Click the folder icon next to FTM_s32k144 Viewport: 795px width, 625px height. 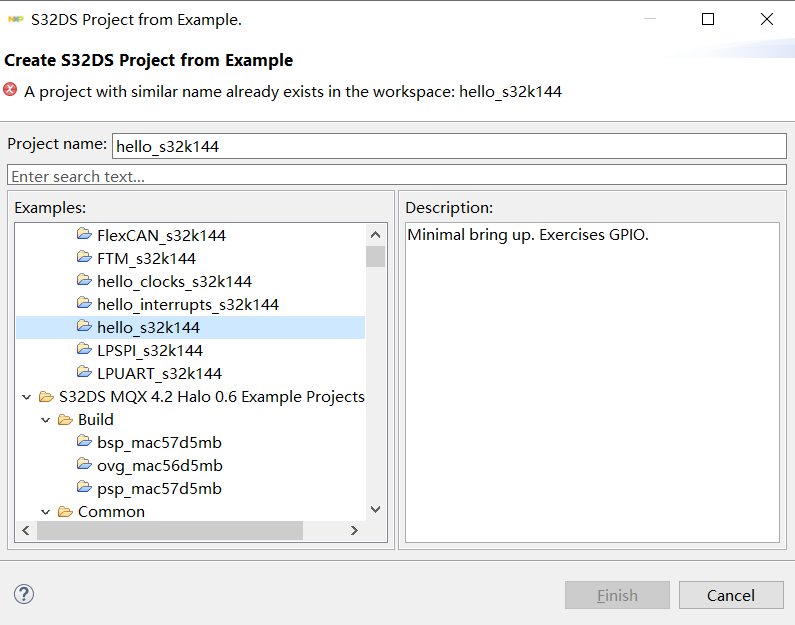click(x=84, y=259)
